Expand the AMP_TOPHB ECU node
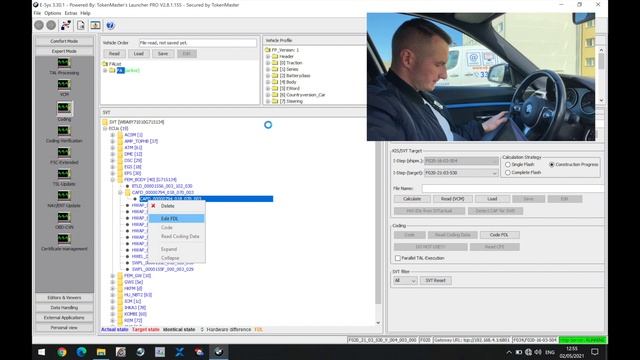Image resolution: width=640 pixels, height=360 pixels. (x=113, y=141)
